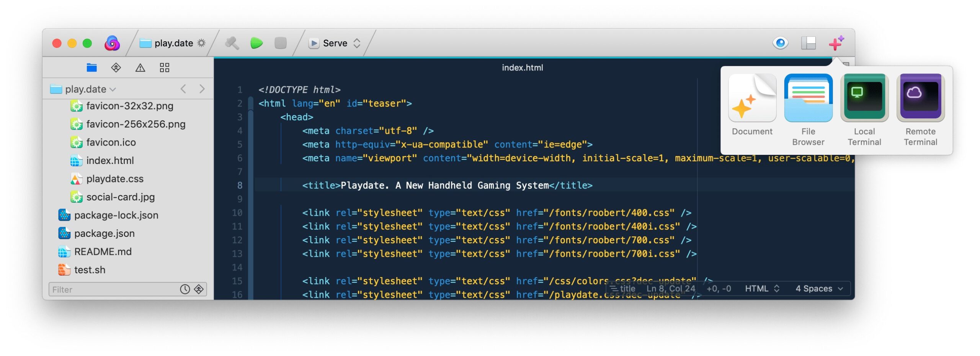Click the add new tab plus icon
980x356 pixels.
(836, 43)
